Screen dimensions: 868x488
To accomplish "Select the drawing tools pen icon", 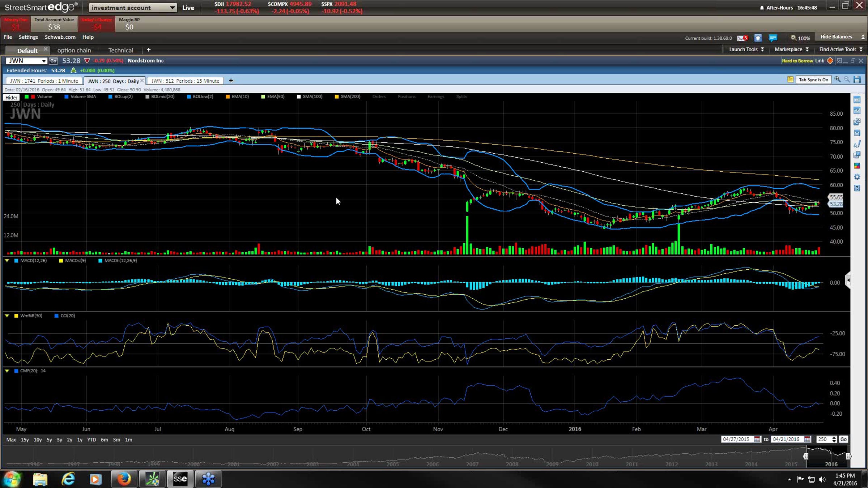I will pos(857,144).
